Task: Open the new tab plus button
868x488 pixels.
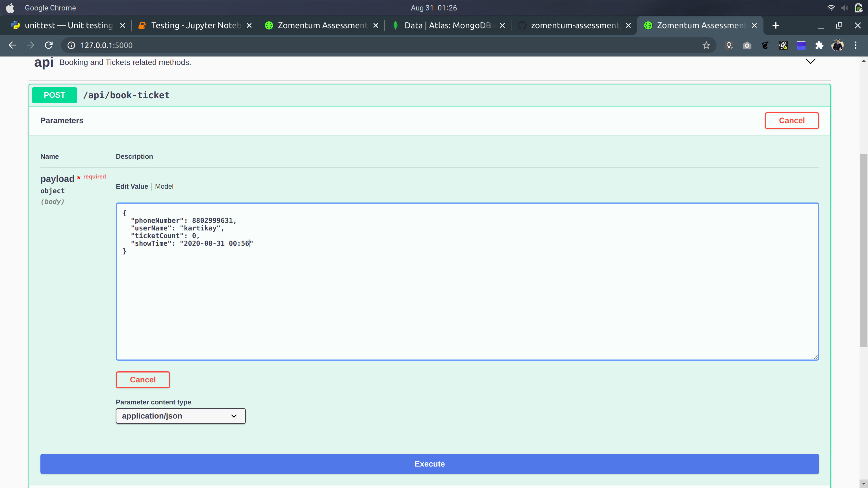Action: pos(776,26)
